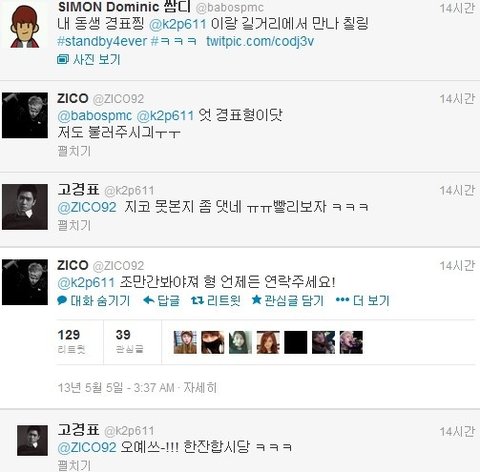This screenshot has height=472, width=480.
Task: Click the 답글 reply arrow icon
Action: [x=148, y=301]
